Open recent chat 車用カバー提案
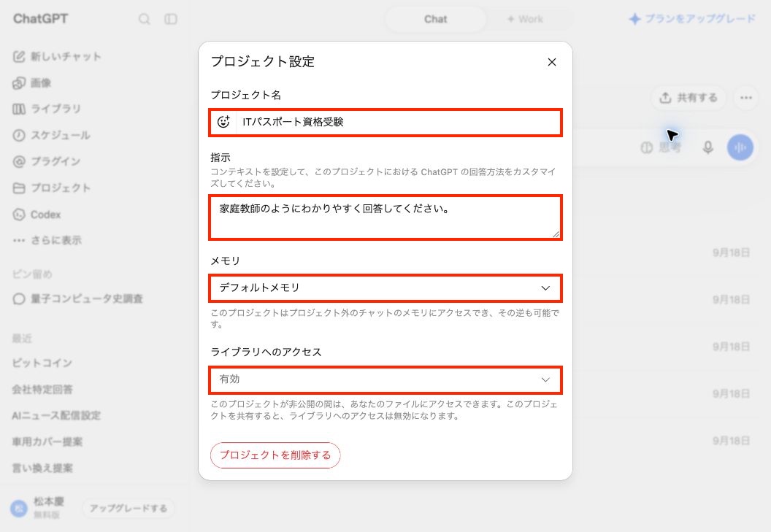The width and height of the screenshot is (771, 532). (47, 442)
